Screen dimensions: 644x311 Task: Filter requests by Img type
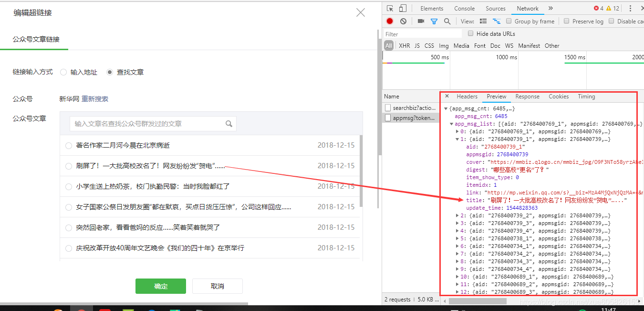(x=444, y=46)
